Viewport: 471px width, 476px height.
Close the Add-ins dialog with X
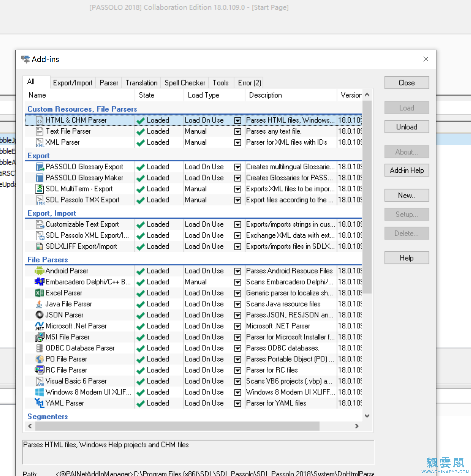425,59
